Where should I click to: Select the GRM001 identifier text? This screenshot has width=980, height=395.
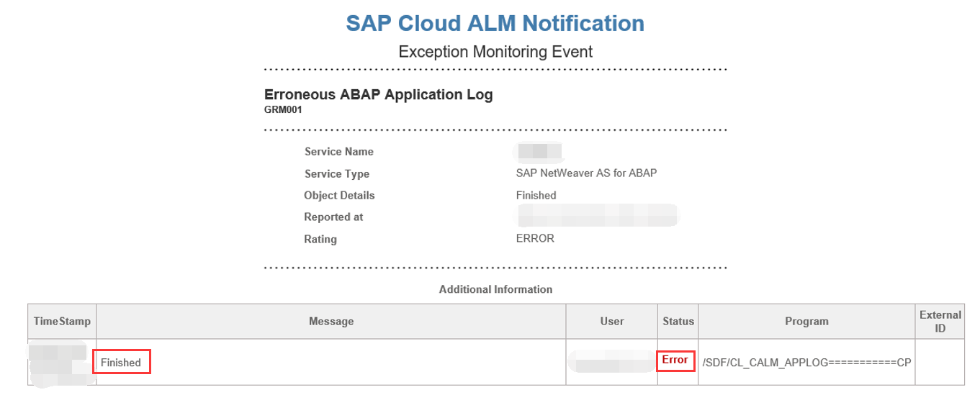coord(283,111)
